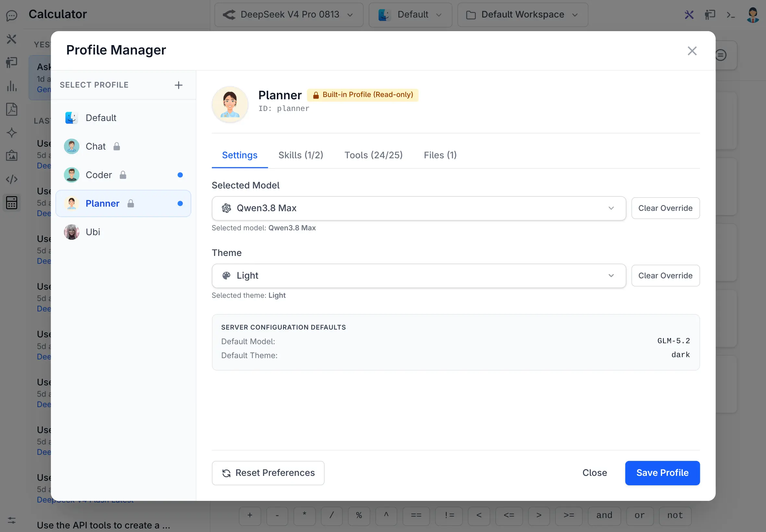Click the palette icon in the Theme field

(227, 276)
